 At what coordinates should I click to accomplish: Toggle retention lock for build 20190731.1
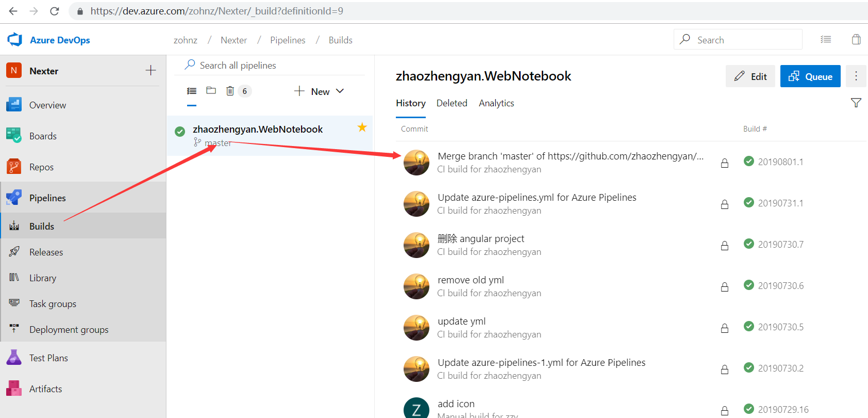pyautogui.click(x=725, y=204)
